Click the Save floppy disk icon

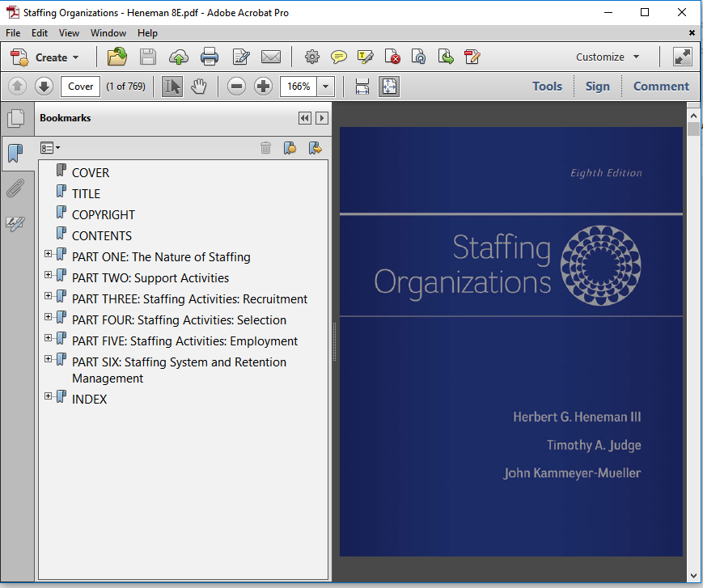pos(148,57)
